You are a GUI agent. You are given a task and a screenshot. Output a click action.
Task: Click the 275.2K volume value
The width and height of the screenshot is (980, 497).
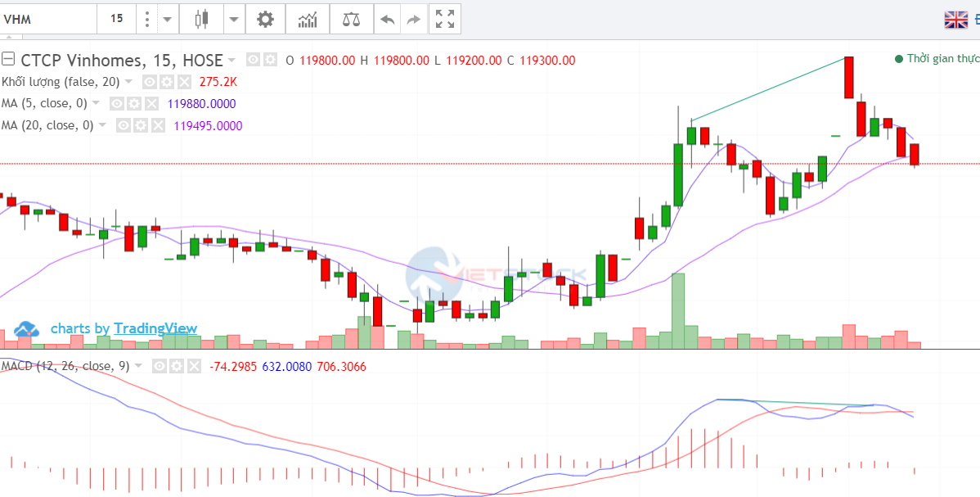[x=218, y=82]
